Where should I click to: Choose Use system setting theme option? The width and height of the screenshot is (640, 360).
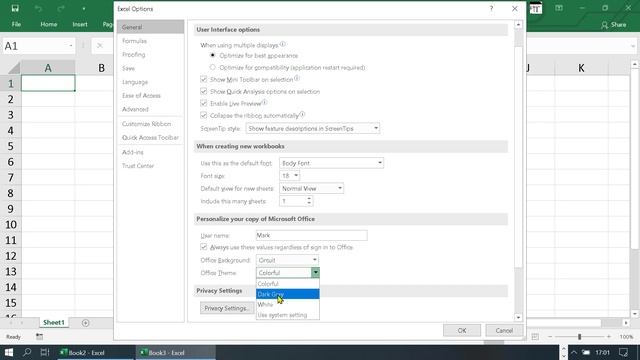tap(288, 315)
